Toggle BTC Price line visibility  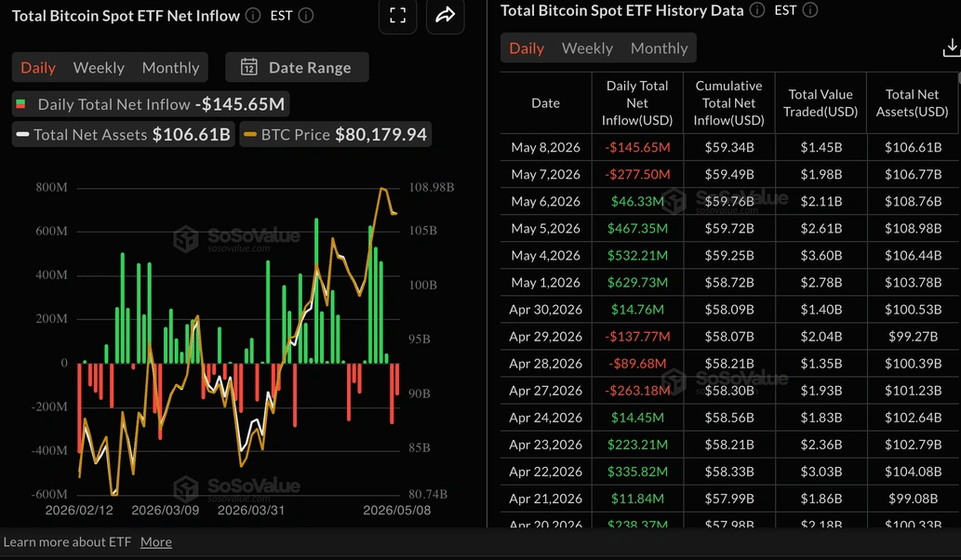[x=336, y=135]
